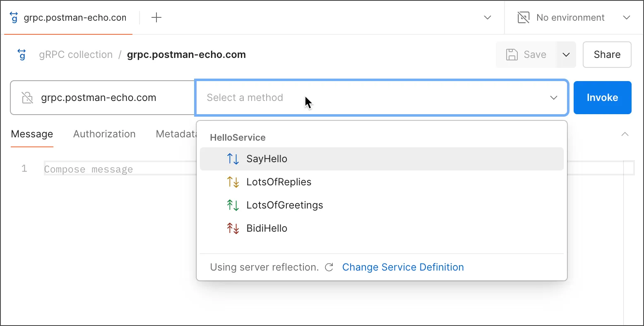Click the yellow streaming icon for LotsOfReplies

coord(233,182)
